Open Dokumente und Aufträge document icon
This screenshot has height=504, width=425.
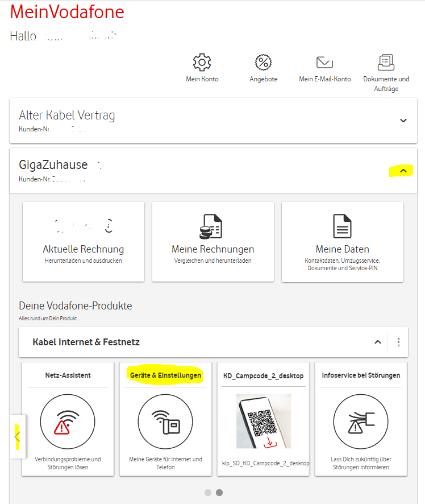(386, 62)
